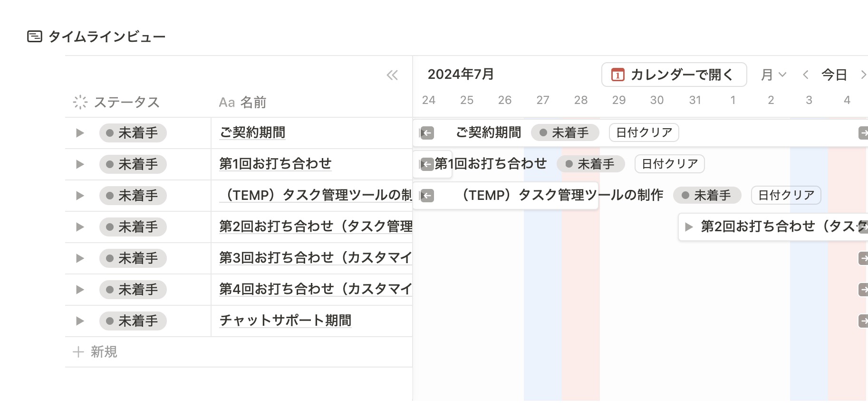The width and height of the screenshot is (868, 415).
Task: Click the plus icon beside 新規
Action: [78, 352]
